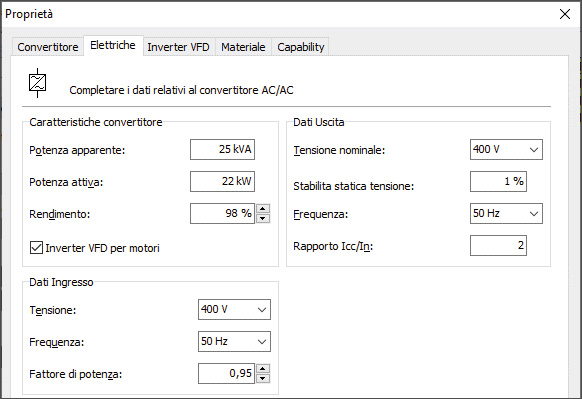
Task: Decrease Rendimento with the down arrow
Action: point(263,218)
